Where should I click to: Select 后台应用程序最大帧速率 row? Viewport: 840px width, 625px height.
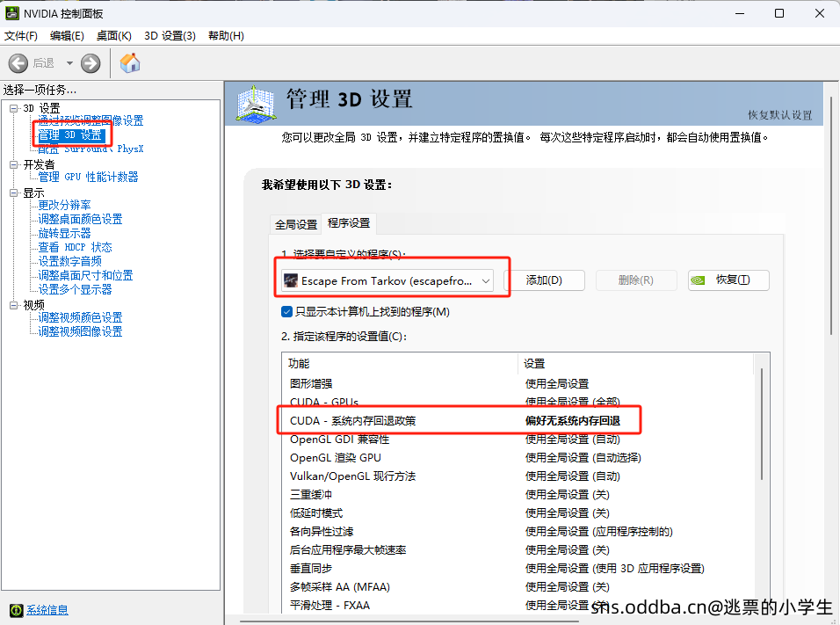(518, 550)
